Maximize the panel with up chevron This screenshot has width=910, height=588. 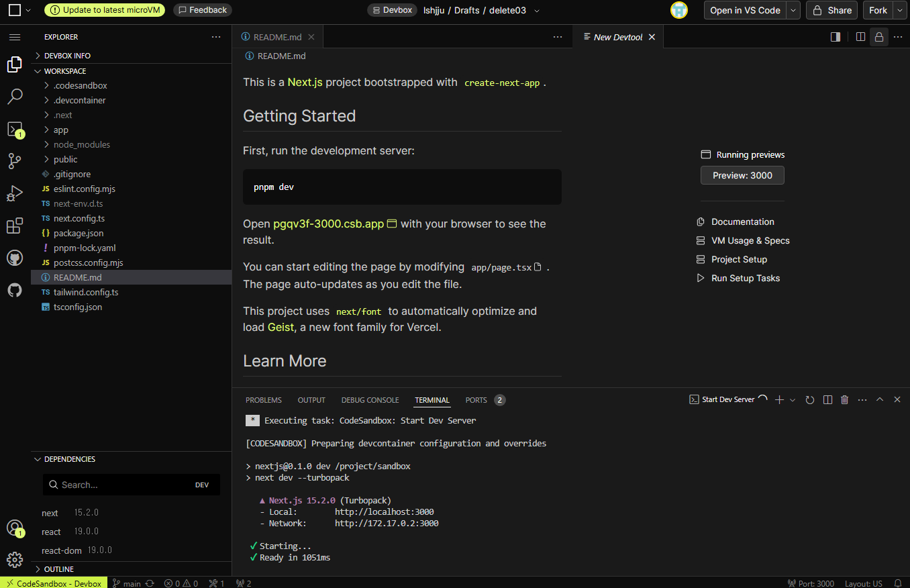tap(880, 399)
